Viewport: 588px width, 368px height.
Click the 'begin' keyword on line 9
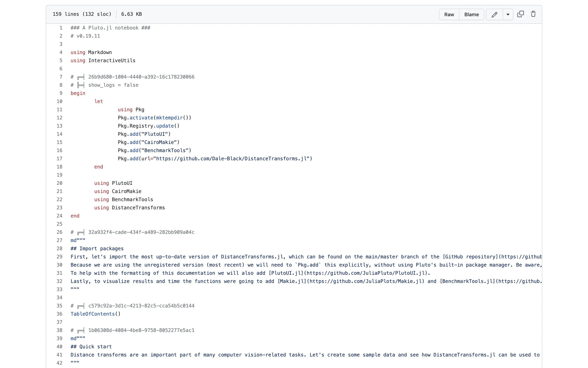(x=78, y=93)
